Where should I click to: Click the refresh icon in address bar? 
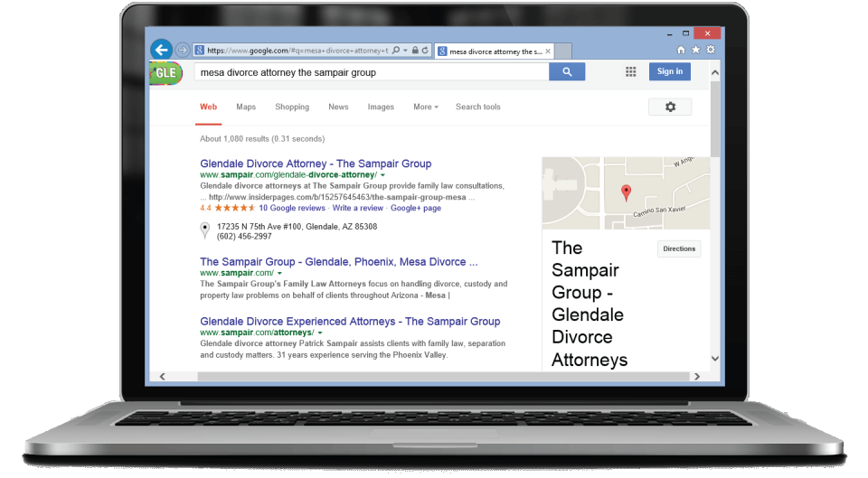(x=426, y=51)
